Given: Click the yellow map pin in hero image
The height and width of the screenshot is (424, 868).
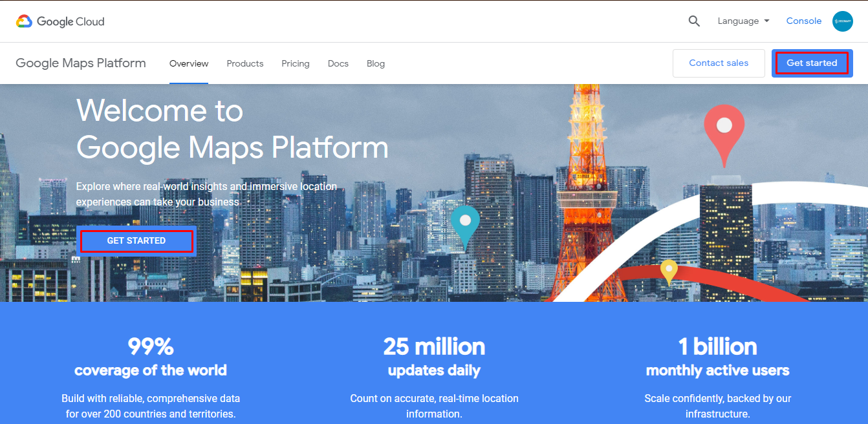Looking at the screenshot, I should click(668, 272).
